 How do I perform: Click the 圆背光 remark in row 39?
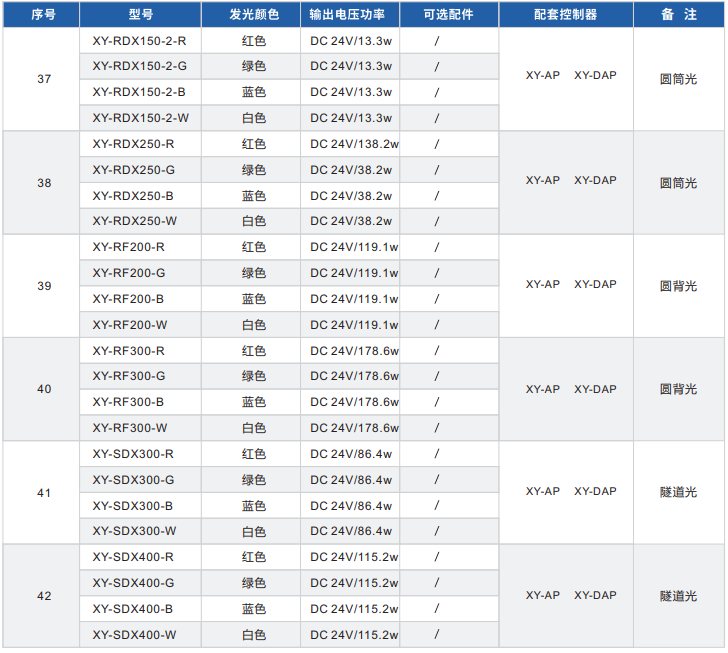[x=679, y=286]
